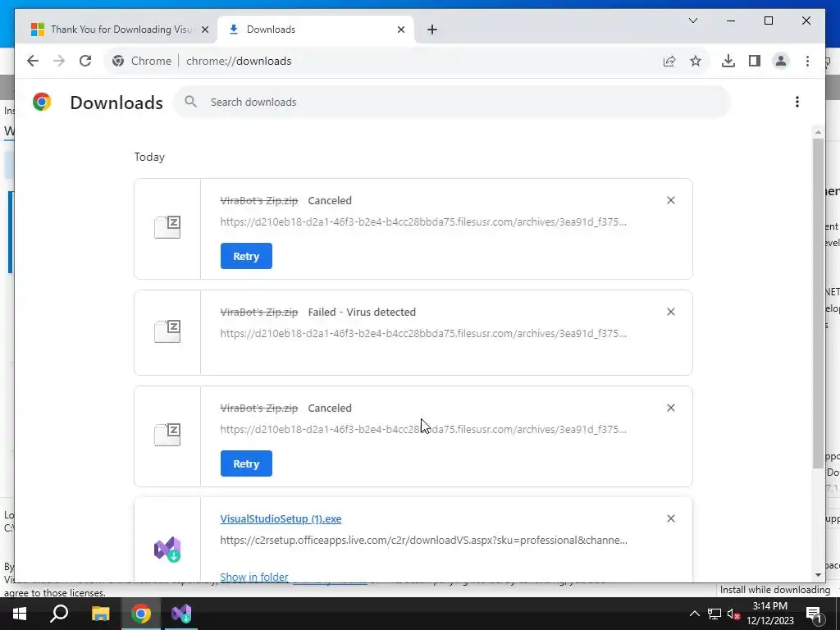Image resolution: width=840 pixels, height=630 pixels.
Task: Click the network icon in system tray
Action: pyautogui.click(x=714, y=614)
